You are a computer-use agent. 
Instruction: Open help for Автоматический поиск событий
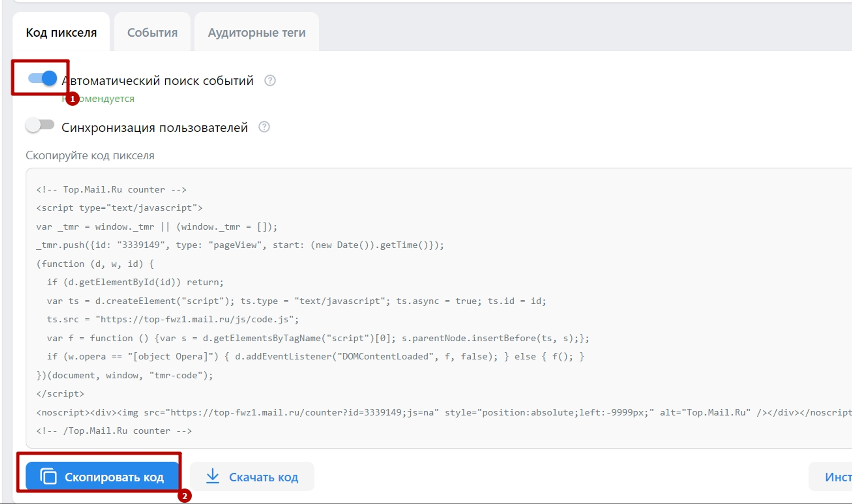(270, 81)
